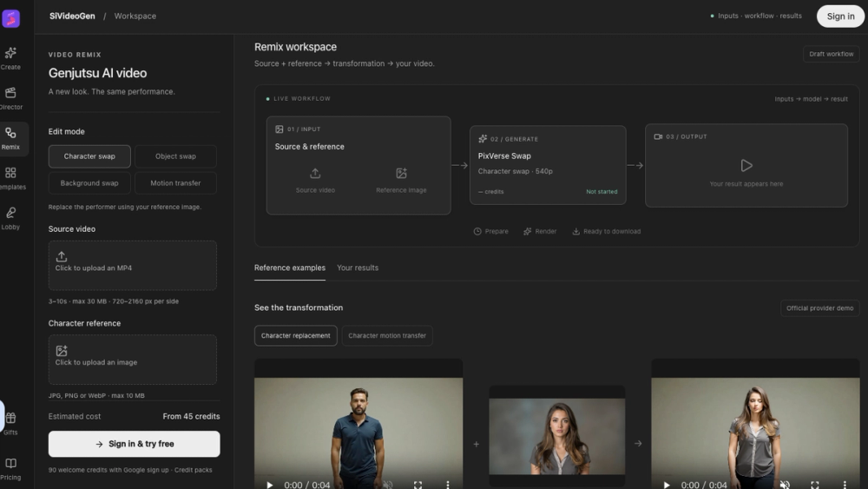Select Character swap edit mode
The height and width of the screenshot is (489, 868).
89,156
